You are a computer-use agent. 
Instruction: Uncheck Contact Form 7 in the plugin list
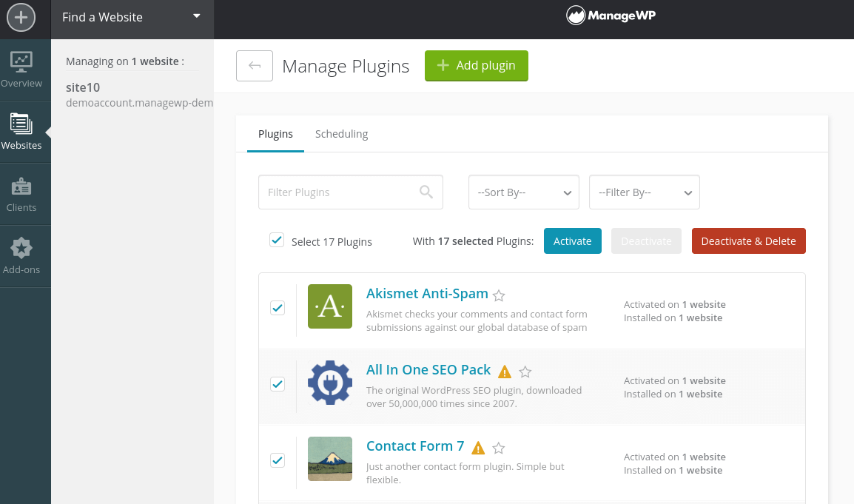coord(277,460)
